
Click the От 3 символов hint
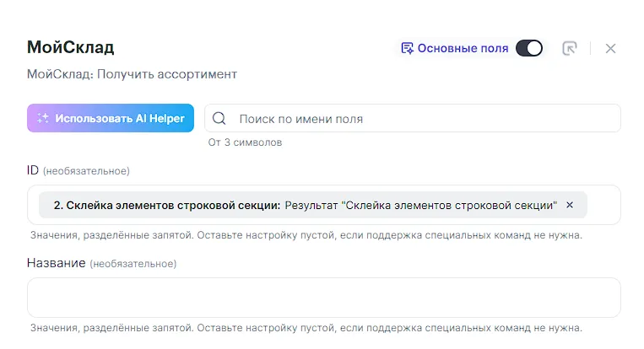point(245,142)
